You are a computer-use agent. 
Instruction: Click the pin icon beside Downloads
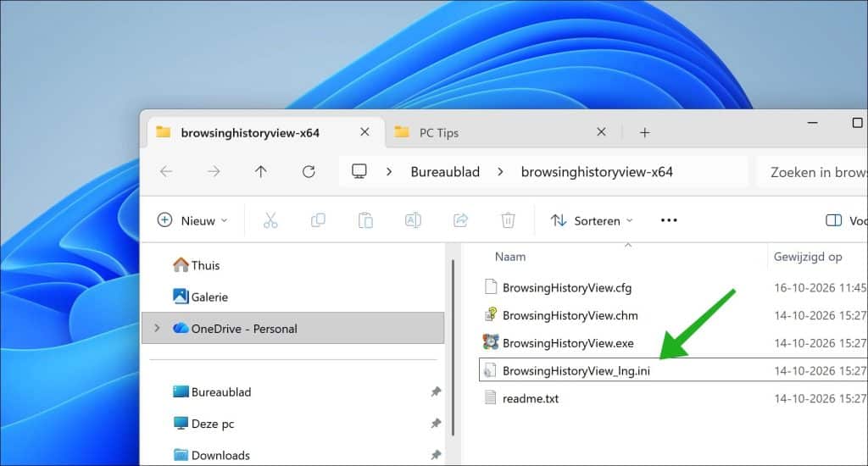[437, 455]
